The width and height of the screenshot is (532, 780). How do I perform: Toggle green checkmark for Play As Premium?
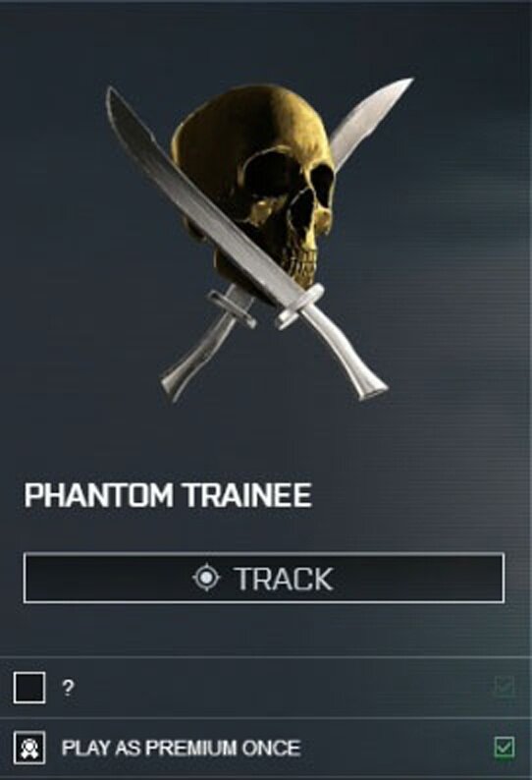(505, 748)
